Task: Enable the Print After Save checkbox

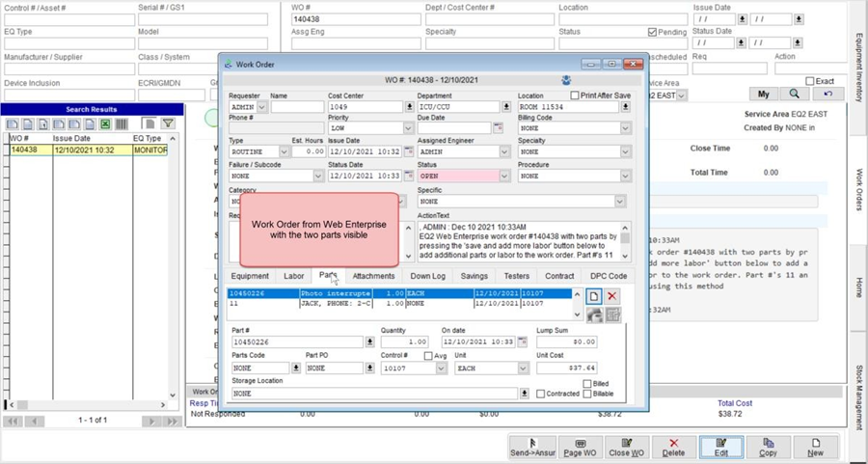Action: pyautogui.click(x=576, y=96)
